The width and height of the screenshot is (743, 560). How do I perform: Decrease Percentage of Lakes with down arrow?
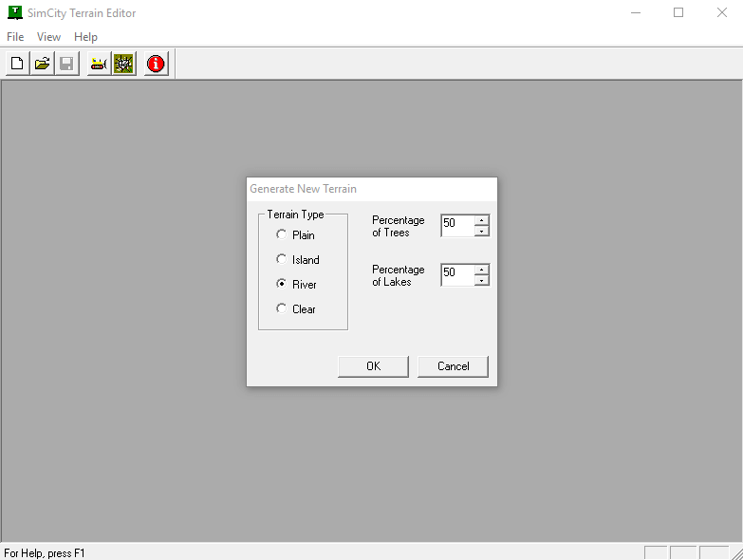pos(481,280)
